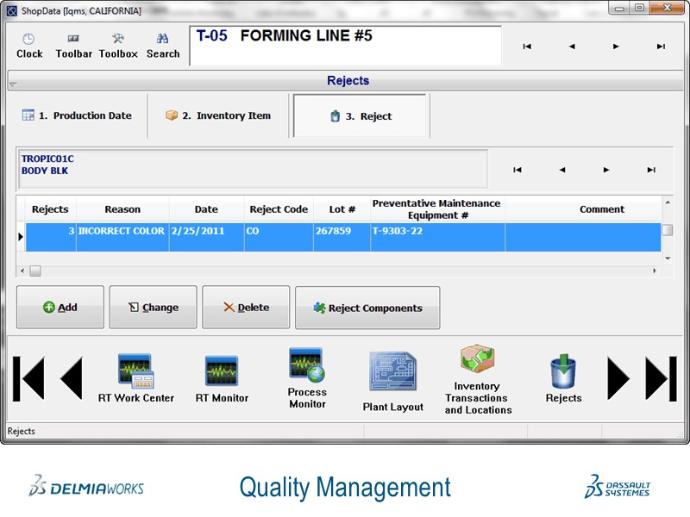690x517 pixels.
Task: Open the Toolbar option icon
Action: (x=73, y=40)
